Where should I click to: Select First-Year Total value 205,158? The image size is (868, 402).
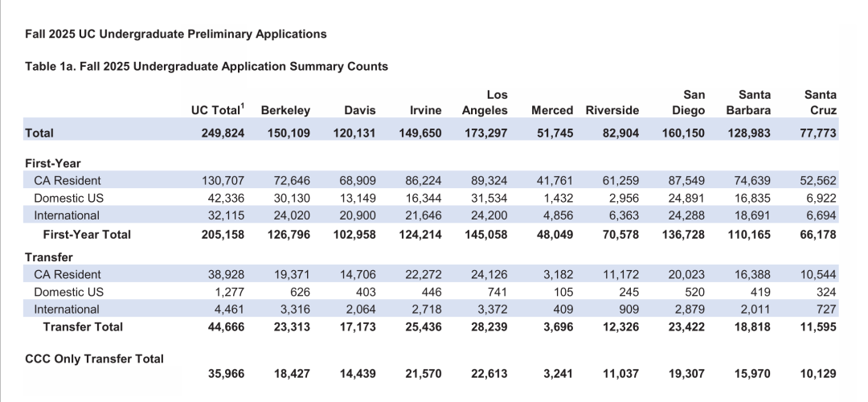(x=223, y=234)
